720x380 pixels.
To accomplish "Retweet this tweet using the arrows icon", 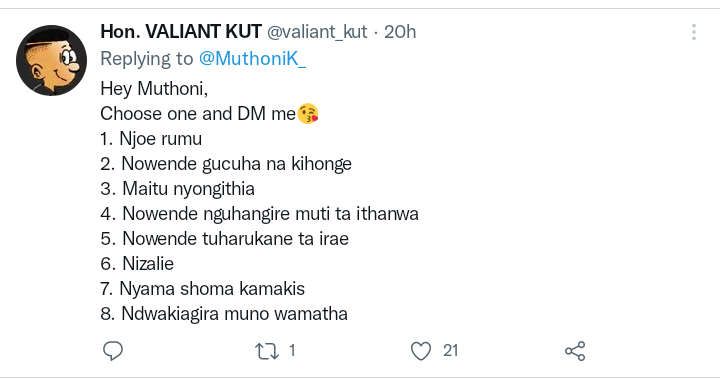I will 267,351.
